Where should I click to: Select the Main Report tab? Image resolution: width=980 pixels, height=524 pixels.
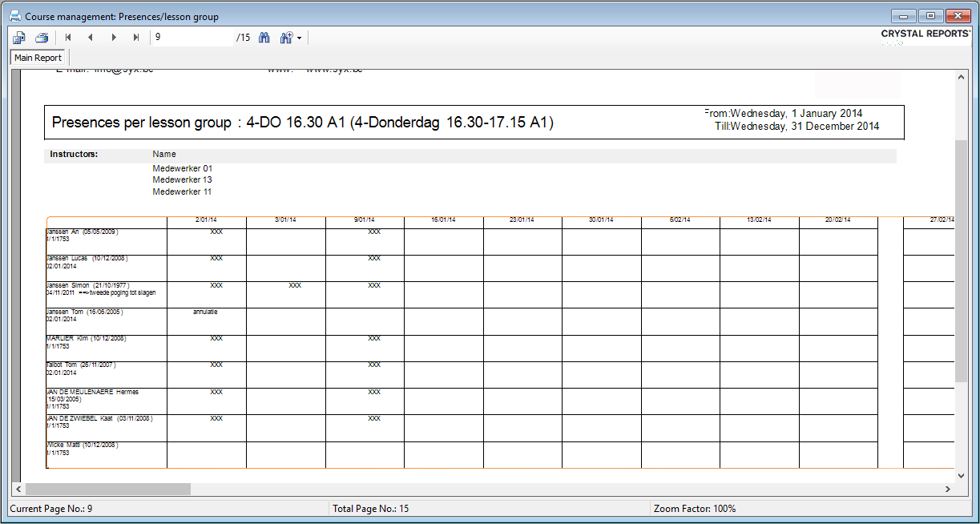pyautogui.click(x=38, y=58)
